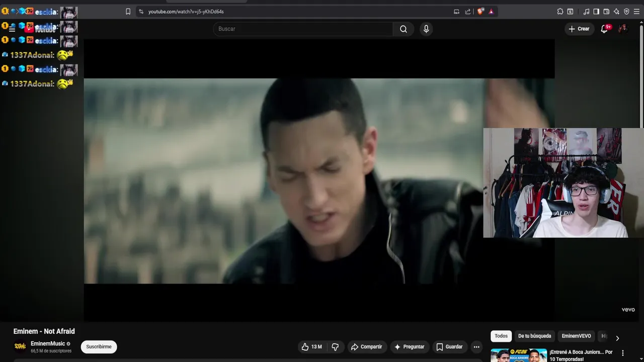Click the Eminem music video player
Viewport: 644px width, 362px height.
(x=319, y=181)
